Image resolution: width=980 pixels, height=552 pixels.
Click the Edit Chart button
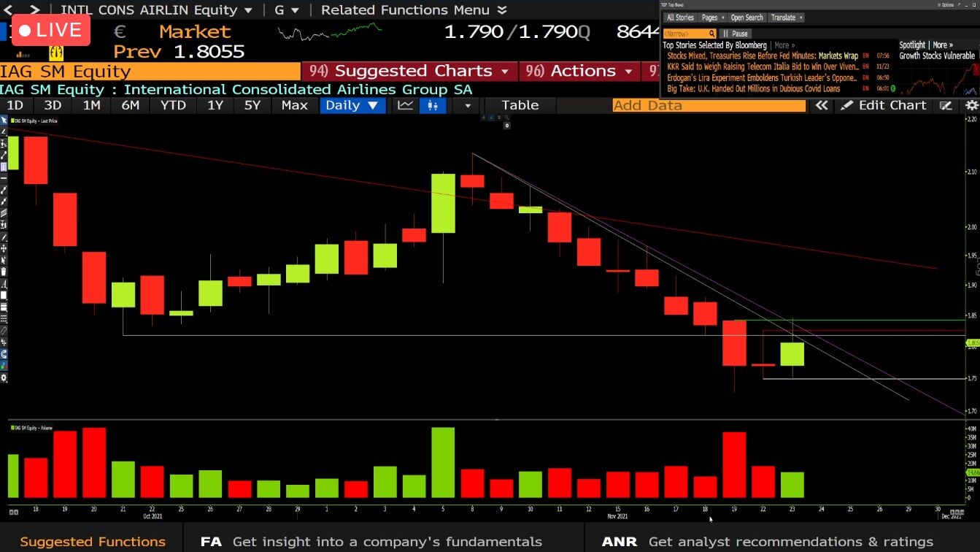click(x=884, y=105)
